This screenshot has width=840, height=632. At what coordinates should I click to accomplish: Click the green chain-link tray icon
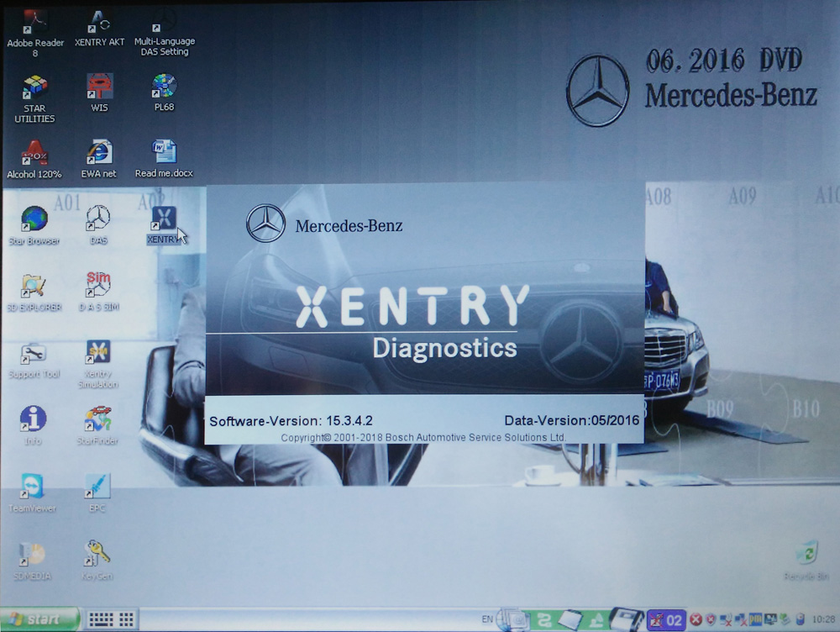click(x=544, y=620)
